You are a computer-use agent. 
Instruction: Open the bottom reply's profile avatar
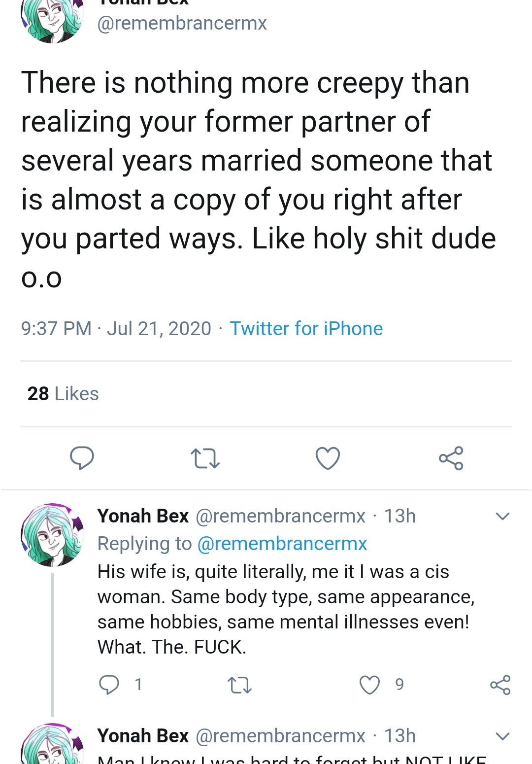pos(52,744)
